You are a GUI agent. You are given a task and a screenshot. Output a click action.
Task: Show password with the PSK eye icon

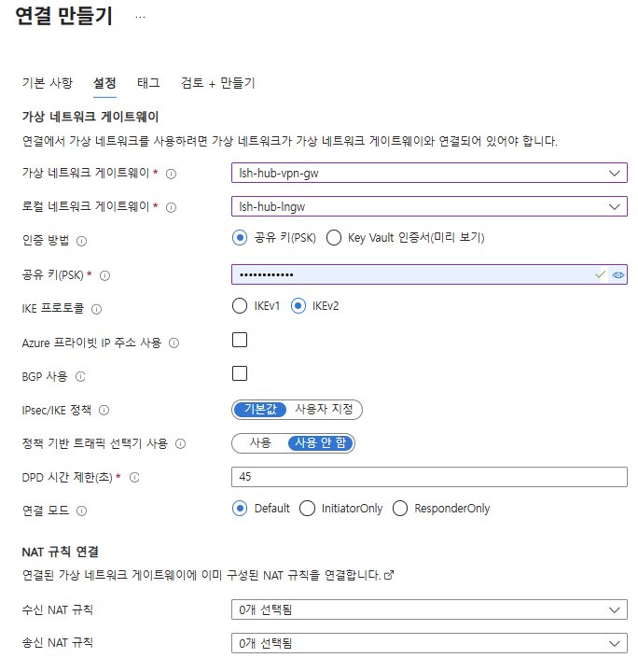617,274
